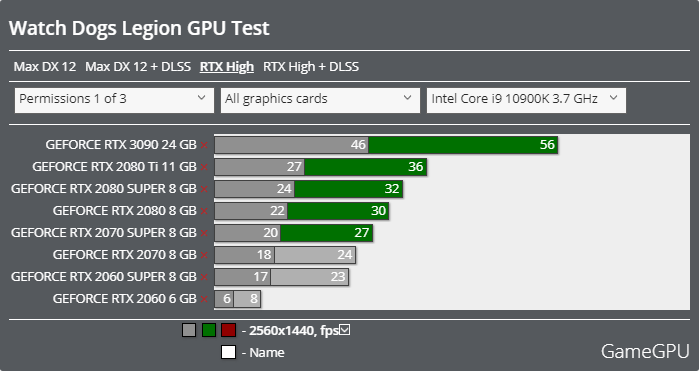Viewport: 699px width, 371px height.
Task: Click the green legend color swatch
Action: [x=209, y=330]
